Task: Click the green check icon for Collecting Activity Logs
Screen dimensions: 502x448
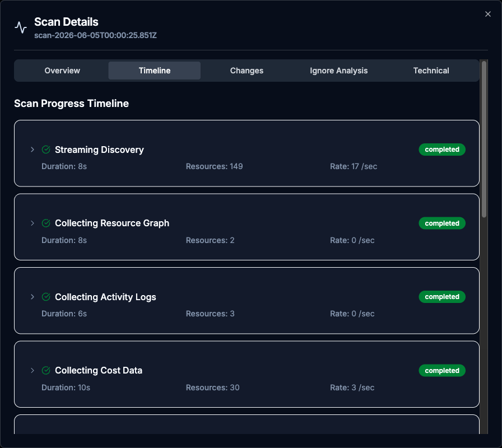Action: [46, 297]
